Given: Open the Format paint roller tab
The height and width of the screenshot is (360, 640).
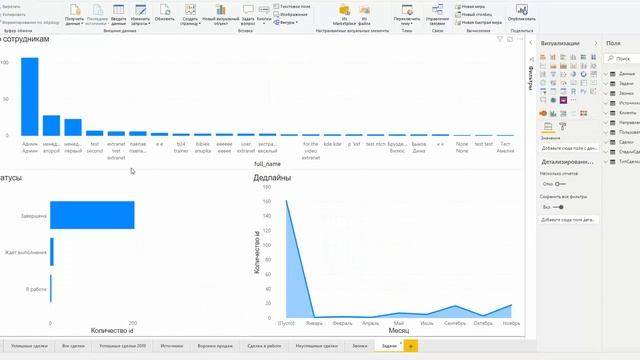Looking at the screenshot, I should coord(563,127).
